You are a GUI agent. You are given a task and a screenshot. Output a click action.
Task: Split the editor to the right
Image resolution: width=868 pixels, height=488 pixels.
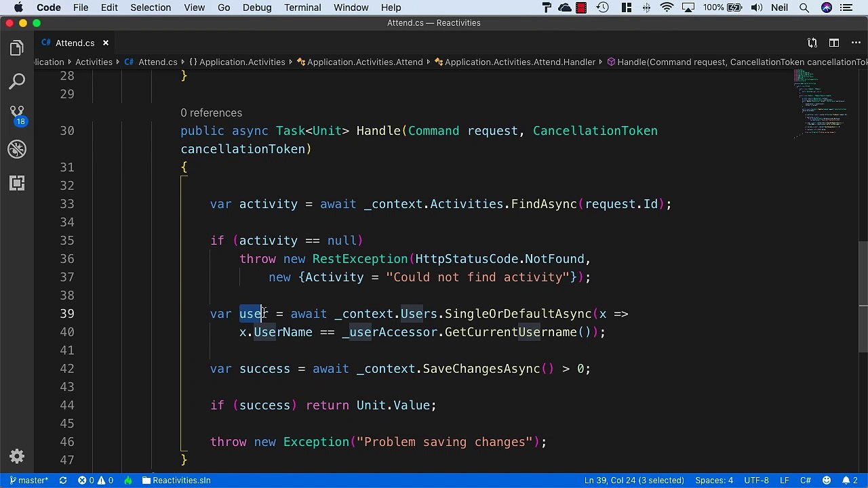(833, 43)
